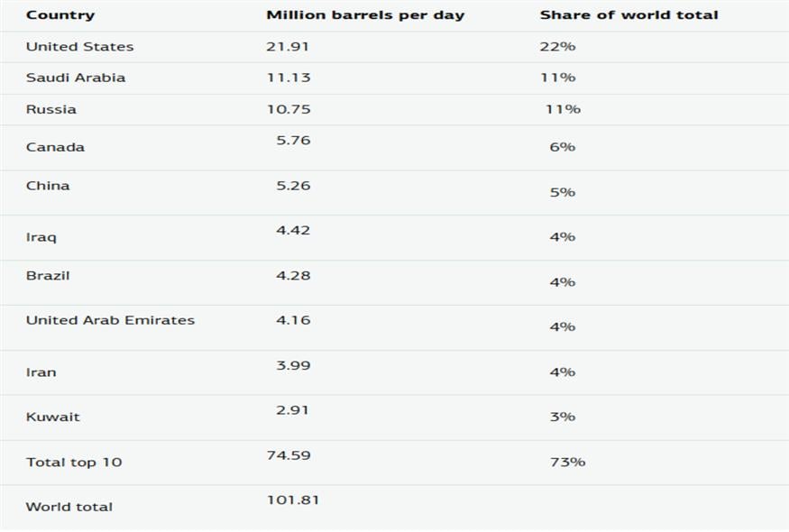Click on Canada in the table

55,147
